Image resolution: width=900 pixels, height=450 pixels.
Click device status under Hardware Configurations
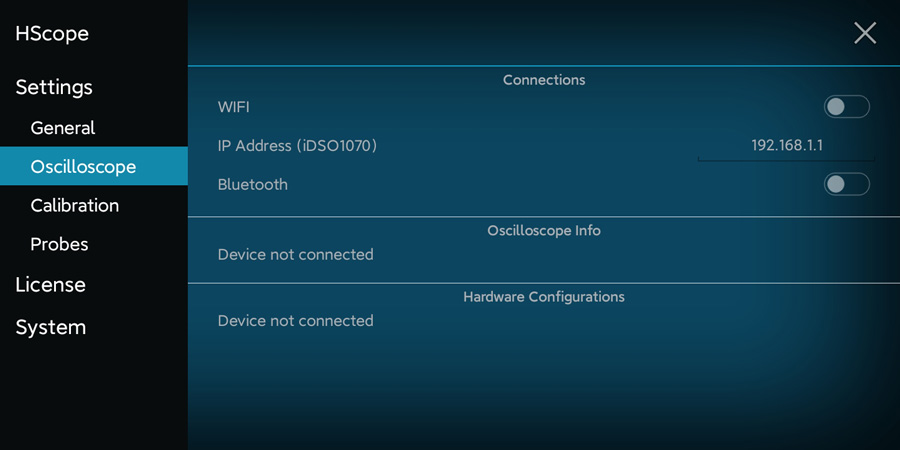point(296,321)
